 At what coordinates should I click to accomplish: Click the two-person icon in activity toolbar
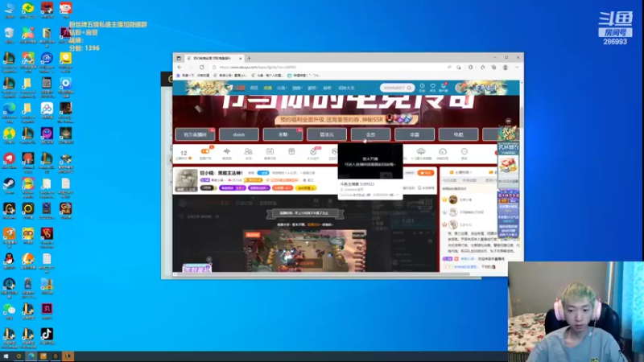pyautogui.click(x=248, y=153)
